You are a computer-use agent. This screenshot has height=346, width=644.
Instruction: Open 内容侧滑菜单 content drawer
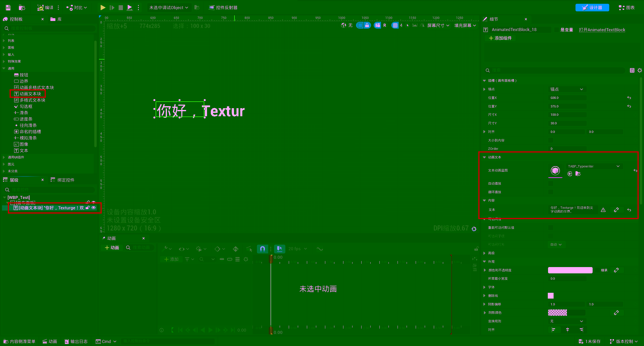(x=19, y=341)
